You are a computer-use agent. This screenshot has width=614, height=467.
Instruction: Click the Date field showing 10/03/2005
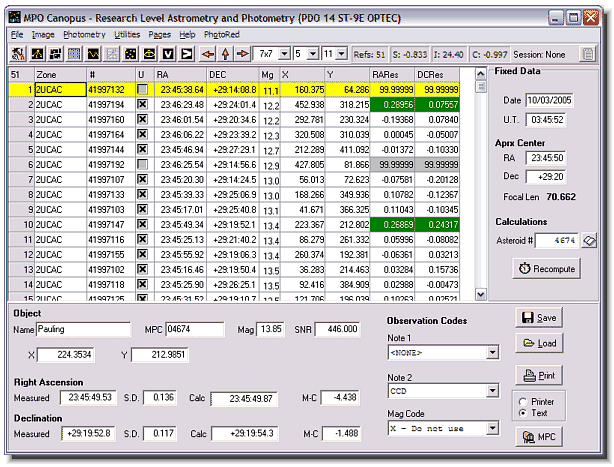tap(549, 100)
